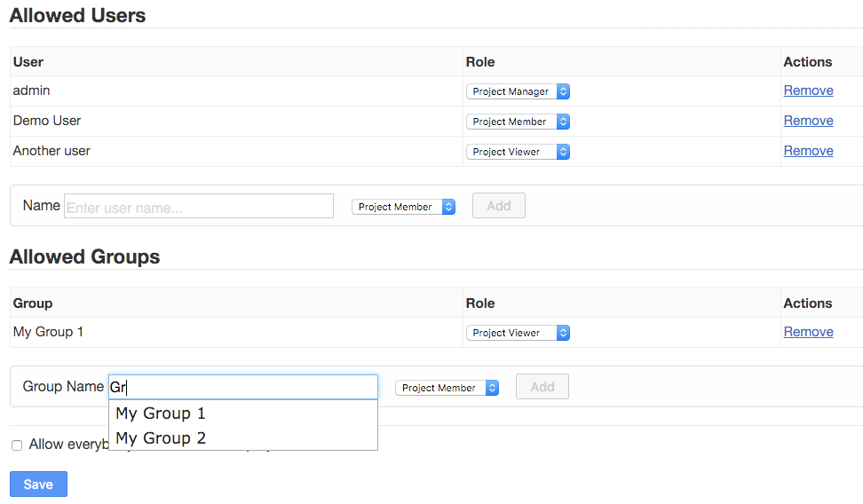Image resolution: width=863 pixels, height=504 pixels.
Task: Click the My Group 1 table entry
Action: click(x=48, y=332)
